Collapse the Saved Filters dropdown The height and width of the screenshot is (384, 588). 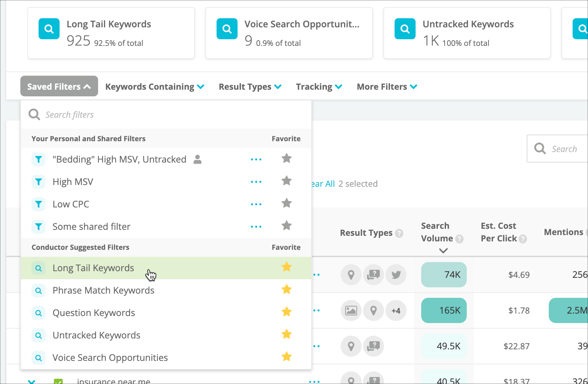pos(59,86)
